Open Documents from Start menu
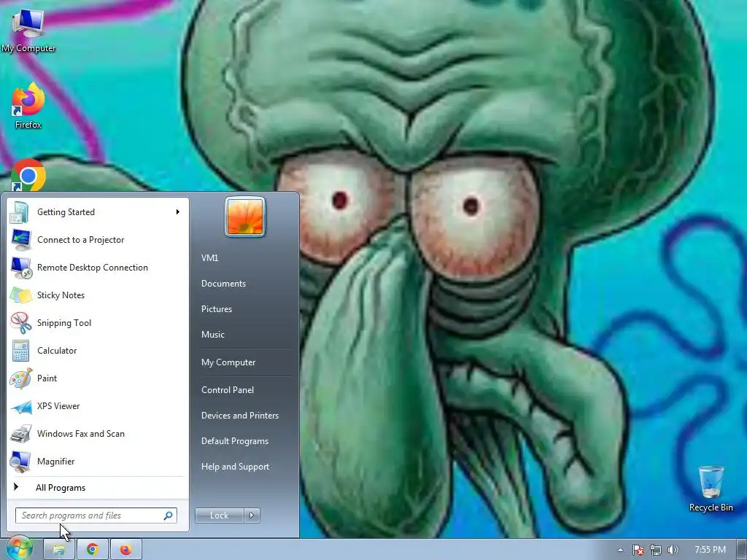Viewport: 747px width, 560px height. tap(223, 284)
